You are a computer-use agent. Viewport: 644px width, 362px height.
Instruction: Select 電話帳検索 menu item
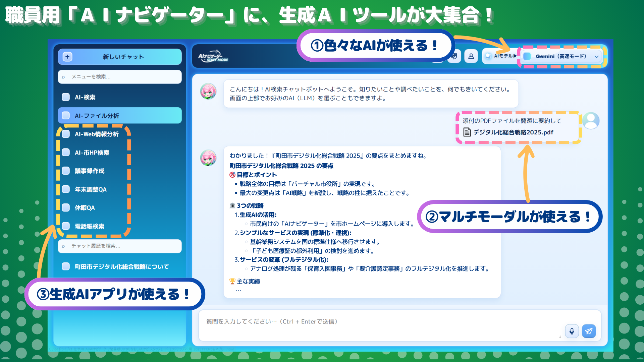90,226
